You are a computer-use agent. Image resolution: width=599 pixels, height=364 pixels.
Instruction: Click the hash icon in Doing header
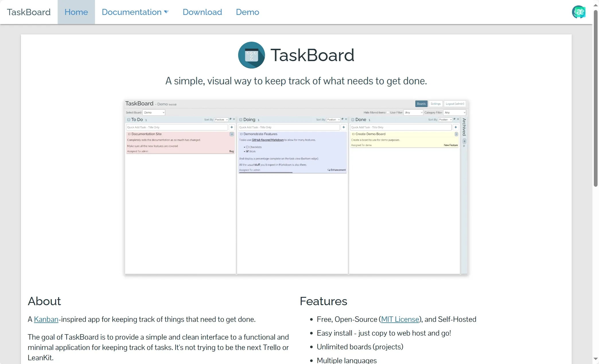(x=342, y=119)
